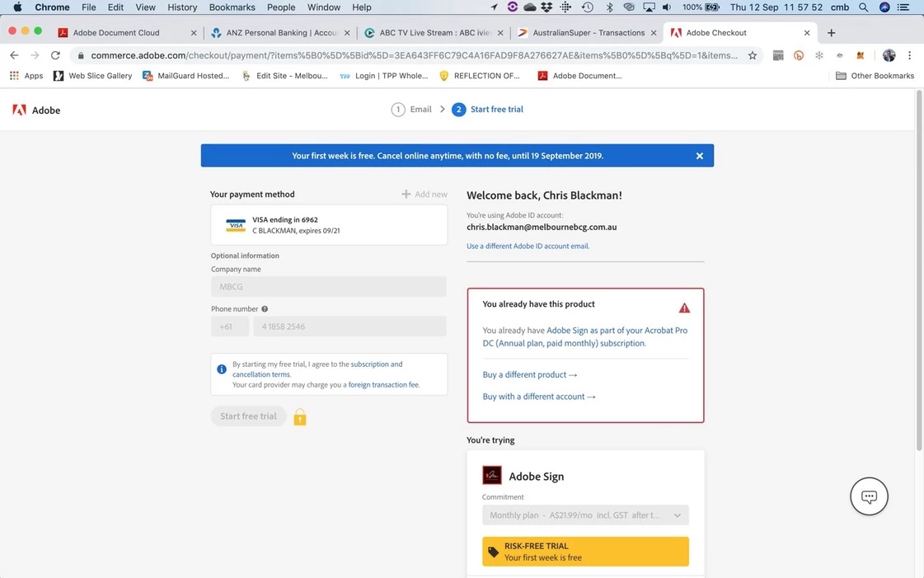This screenshot has height=578, width=924.
Task: Click the Start free trial button
Action: (248, 416)
